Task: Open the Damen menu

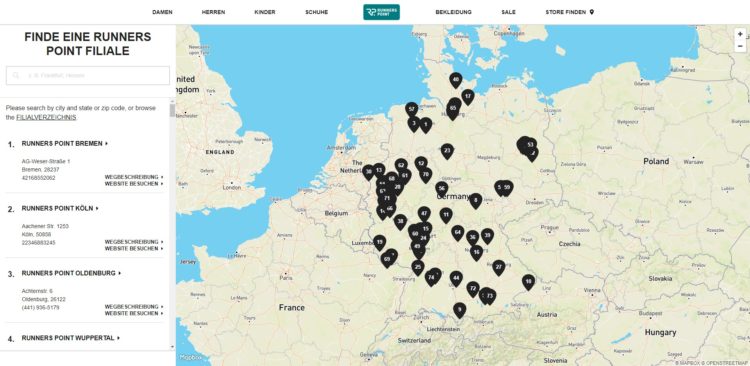Action: (162, 12)
